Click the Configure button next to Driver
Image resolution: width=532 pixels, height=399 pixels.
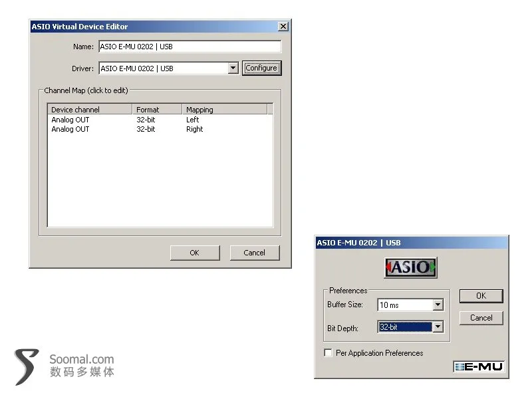[x=261, y=68]
